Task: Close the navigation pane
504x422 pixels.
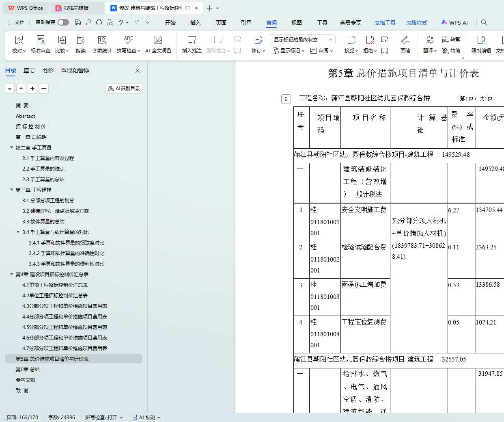Action: (x=138, y=71)
